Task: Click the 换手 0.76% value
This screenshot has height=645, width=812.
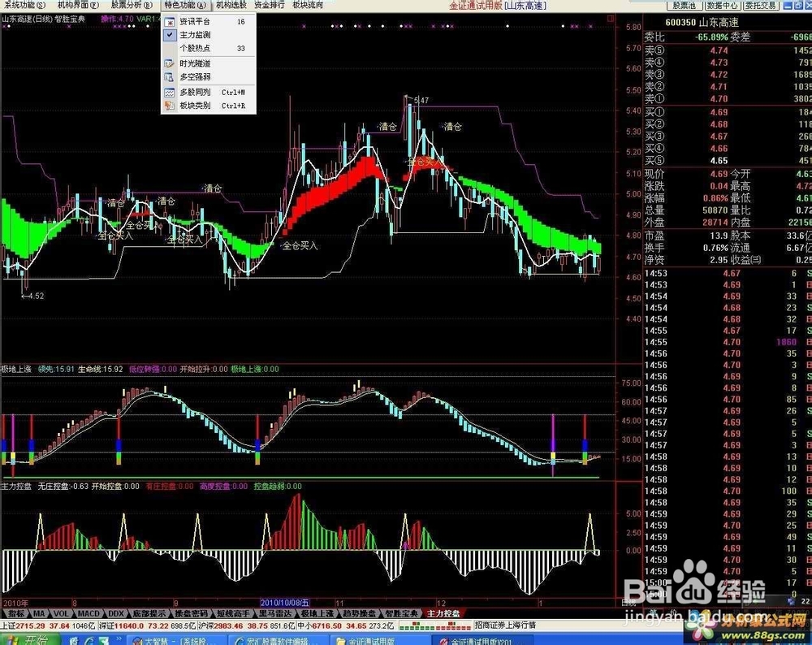Action: tap(715, 248)
